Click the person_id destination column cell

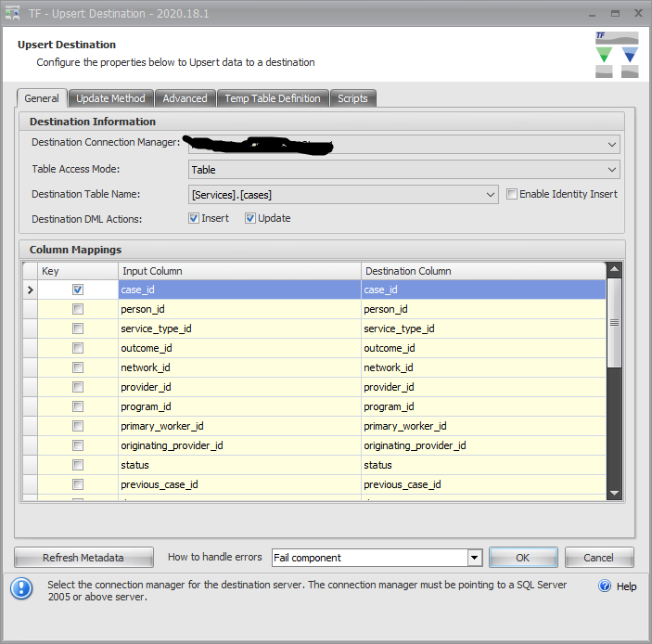pyautogui.click(x=483, y=309)
